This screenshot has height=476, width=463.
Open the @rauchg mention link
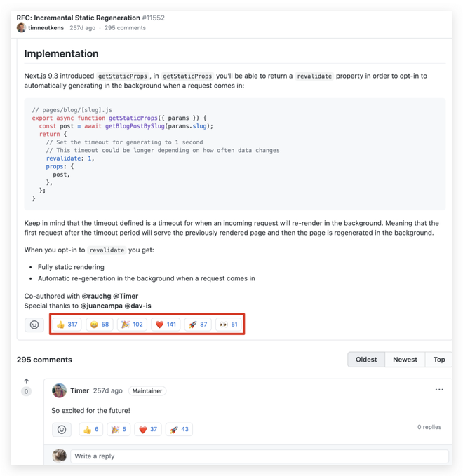click(x=96, y=296)
